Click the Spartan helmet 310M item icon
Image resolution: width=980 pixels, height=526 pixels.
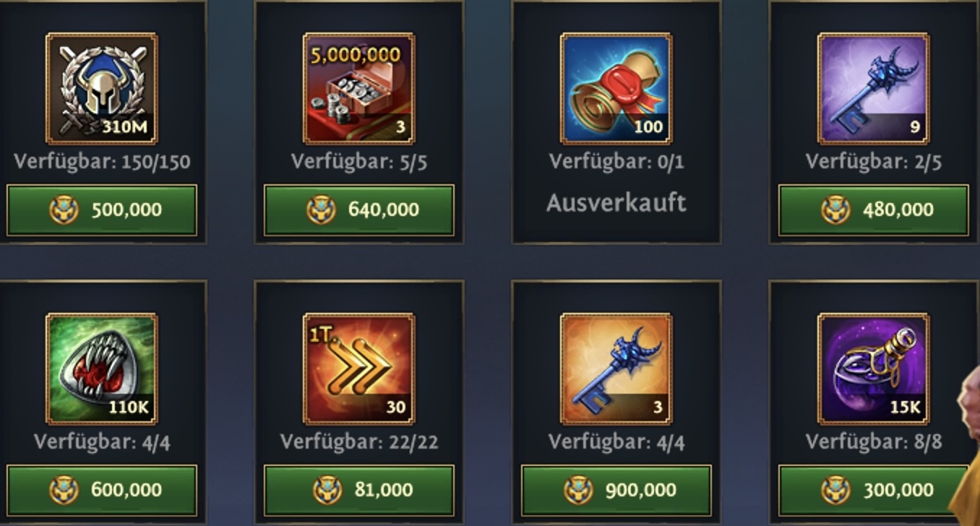point(102,88)
